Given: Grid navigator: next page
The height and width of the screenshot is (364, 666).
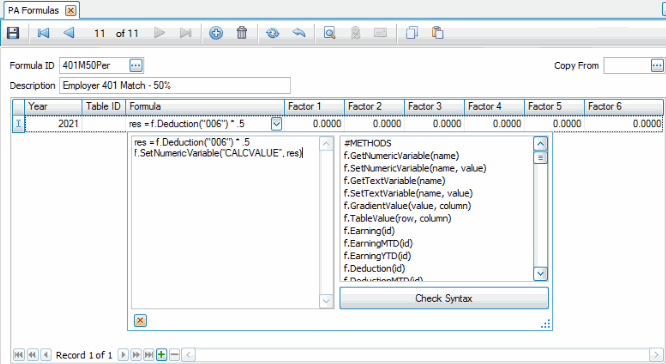Looking at the screenshot, I should [136, 354].
